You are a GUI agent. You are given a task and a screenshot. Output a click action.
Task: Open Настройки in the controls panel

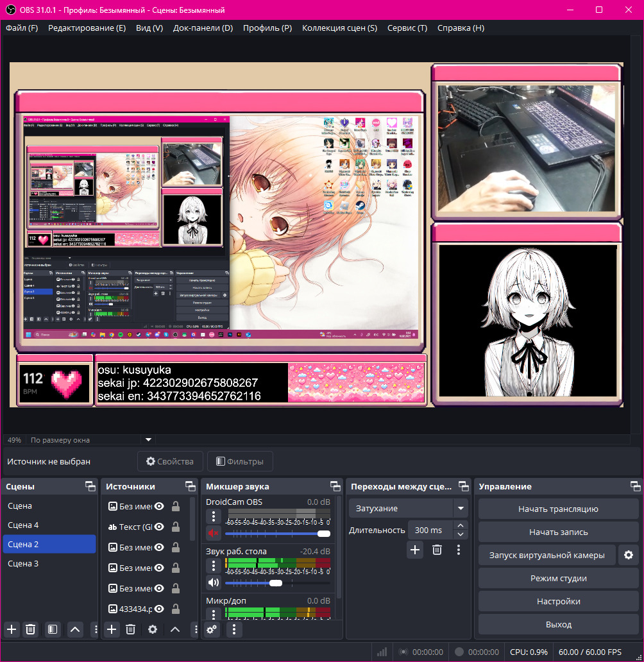tap(558, 601)
